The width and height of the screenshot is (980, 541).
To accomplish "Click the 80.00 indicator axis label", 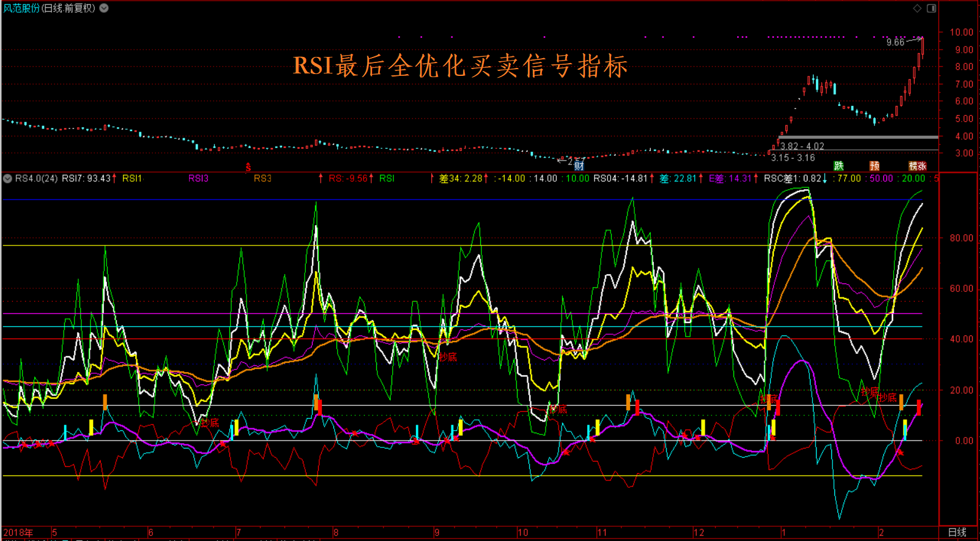I will pos(961,238).
